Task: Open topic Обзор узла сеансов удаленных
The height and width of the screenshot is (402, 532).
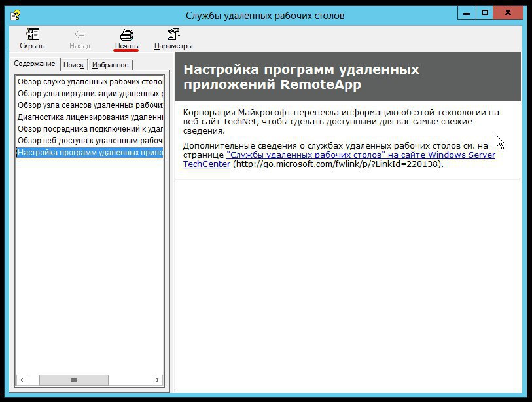Action: [90, 105]
